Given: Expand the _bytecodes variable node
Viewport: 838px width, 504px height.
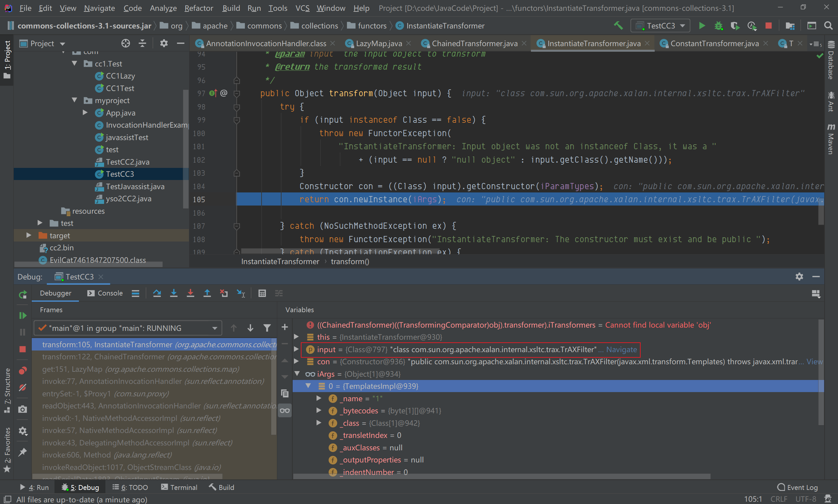Looking at the screenshot, I should point(319,411).
